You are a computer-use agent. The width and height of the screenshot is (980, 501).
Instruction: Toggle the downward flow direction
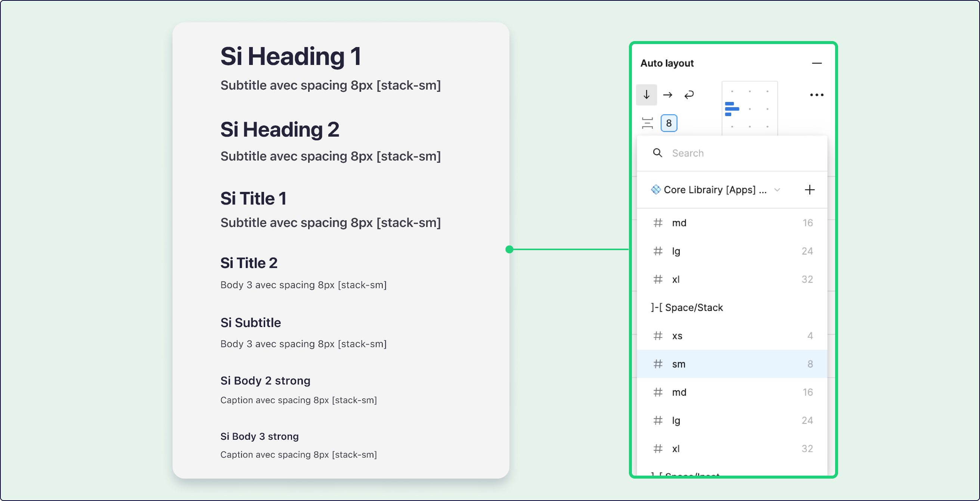pos(646,95)
